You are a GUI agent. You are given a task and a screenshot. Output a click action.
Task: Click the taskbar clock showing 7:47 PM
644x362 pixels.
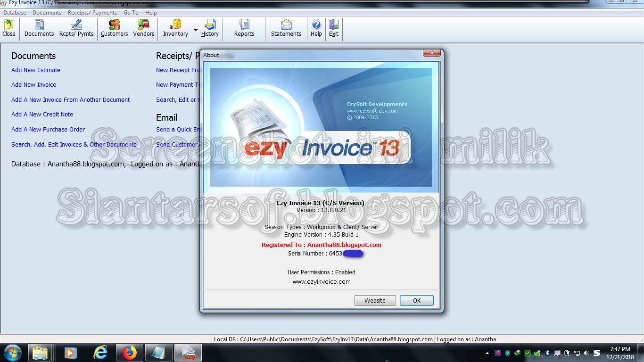click(620, 353)
